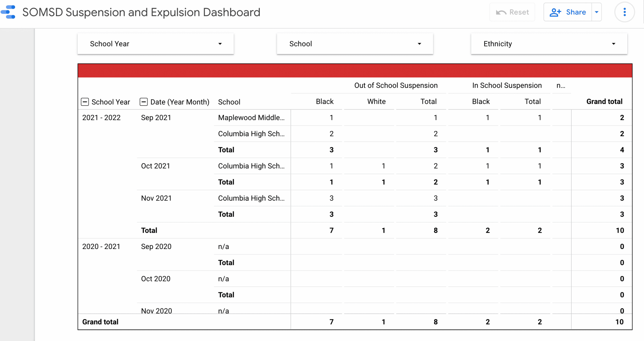
Task: Select the Sep 2021 date cell
Action: (156, 117)
